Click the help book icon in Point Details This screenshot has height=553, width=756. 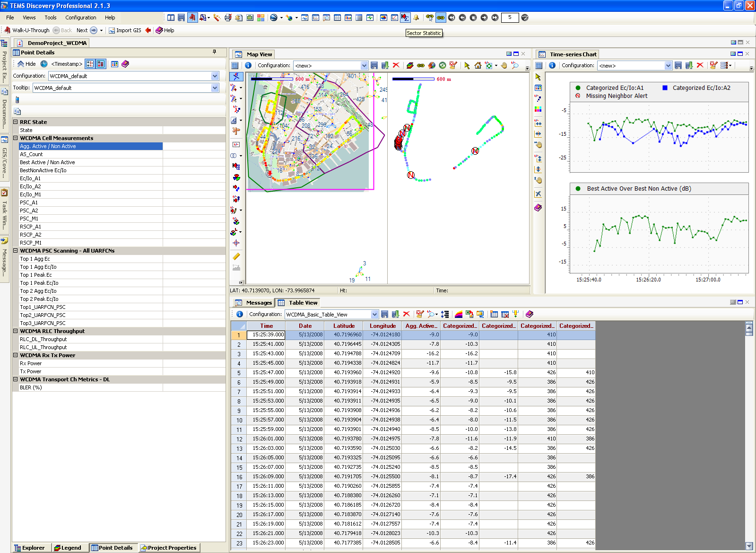pyautogui.click(x=125, y=64)
